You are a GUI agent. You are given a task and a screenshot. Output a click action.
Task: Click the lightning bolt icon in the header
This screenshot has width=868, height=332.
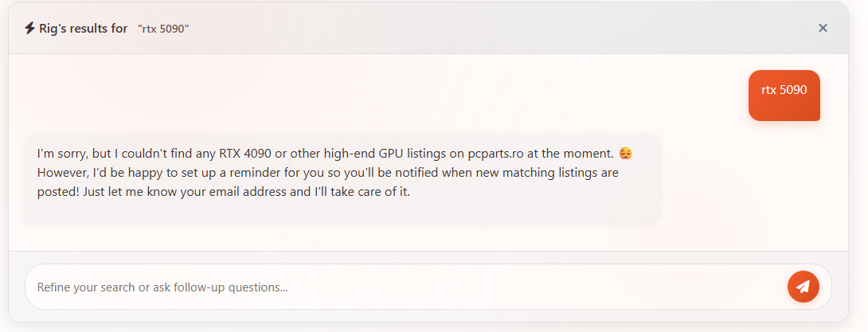pyautogui.click(x=30, y=28)
